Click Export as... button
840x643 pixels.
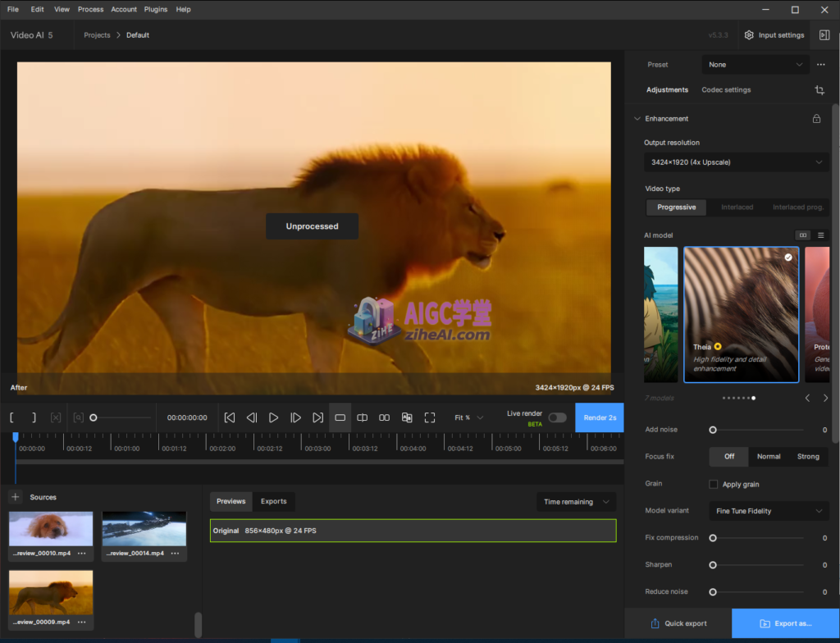tap(785, 623)
